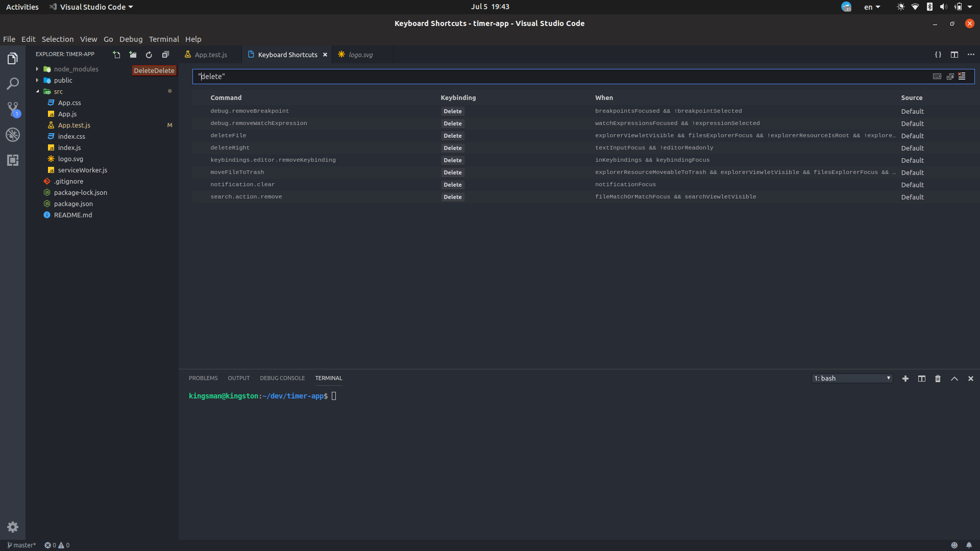
Task: Open the terminal selector dropdown 1: bash
Action: click(852, 379)
